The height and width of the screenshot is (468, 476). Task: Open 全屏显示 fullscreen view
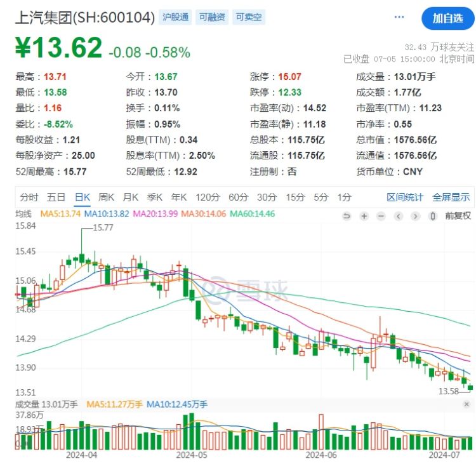tap(451, 197)
